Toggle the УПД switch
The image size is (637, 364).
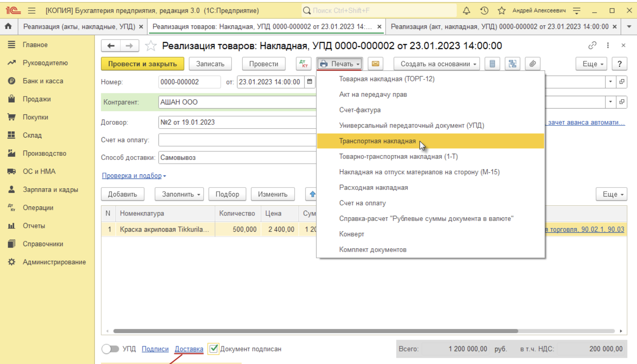(110, 349)
